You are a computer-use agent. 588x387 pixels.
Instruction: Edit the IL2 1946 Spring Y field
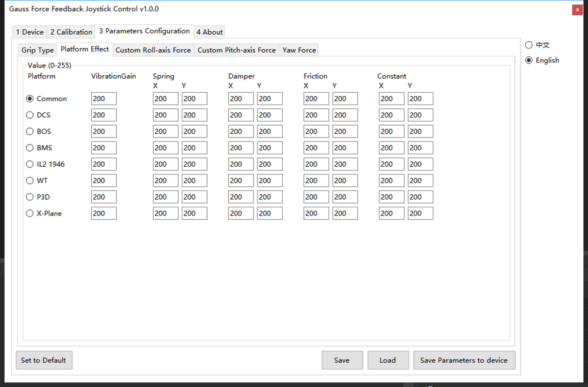194,164
